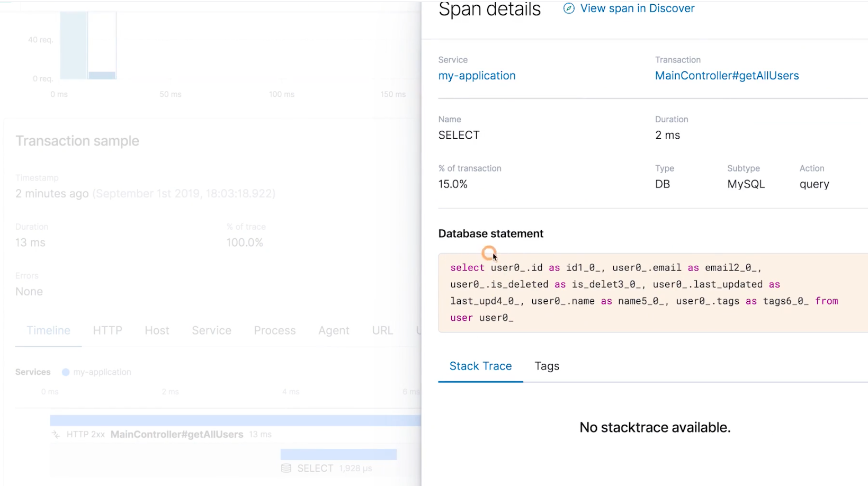Open MainController#getAllUsers transaction link
This screenshot has height=486, width=868.
coord(727,76)
